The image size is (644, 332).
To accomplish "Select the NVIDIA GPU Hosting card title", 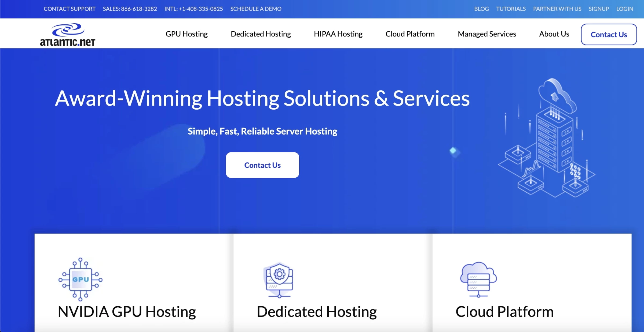I will point(127,312).
